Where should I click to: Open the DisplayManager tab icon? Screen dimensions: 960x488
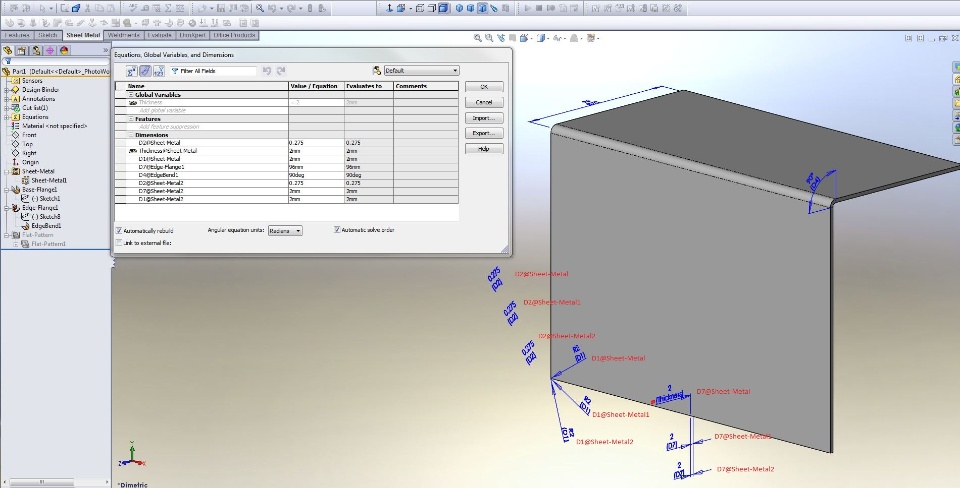(x=64, y=50)
